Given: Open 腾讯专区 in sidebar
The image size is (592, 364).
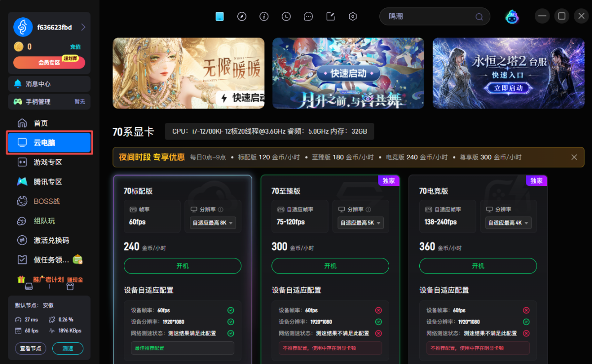Looking at the screenshot, I should [49, 182].
